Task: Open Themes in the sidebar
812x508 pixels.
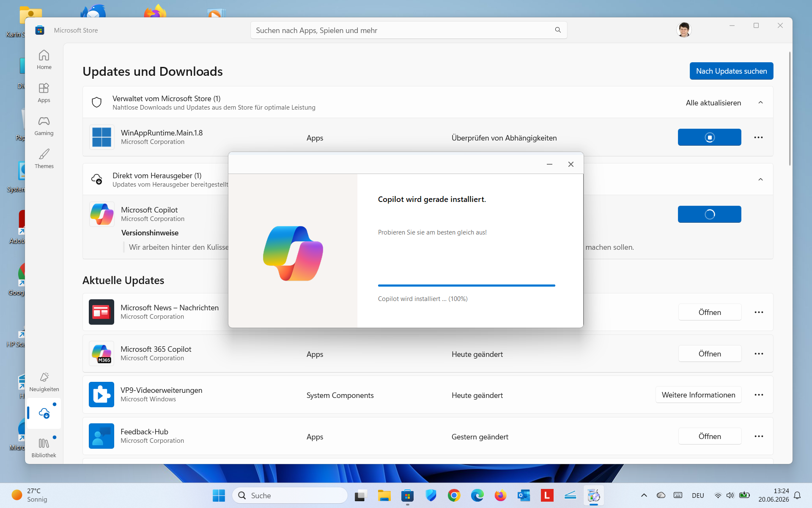Action: (x=44, y=159)
